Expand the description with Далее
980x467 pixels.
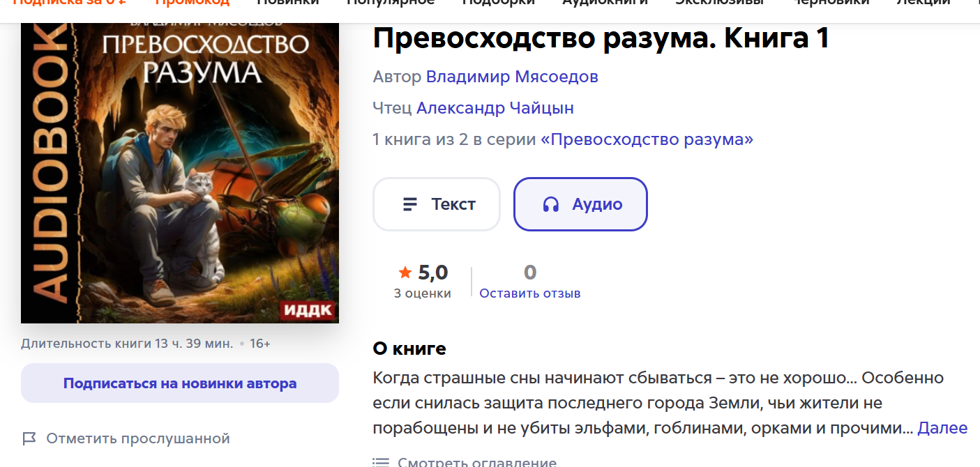click(x=942, y=428)
